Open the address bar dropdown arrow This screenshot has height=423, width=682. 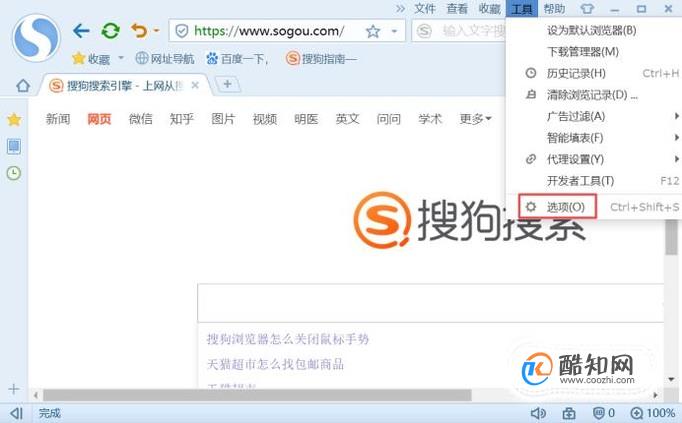pyautogui.click(x=394, y=31)
